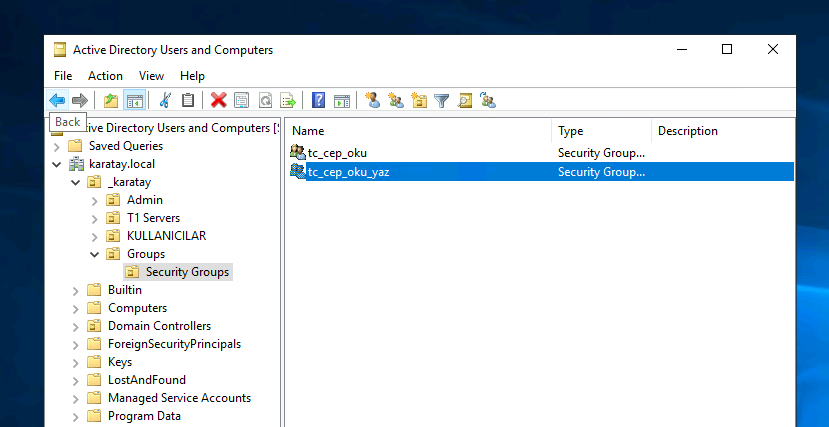The height and width of the screenshot is (427, 829).
Task: Select the Computers container
Action: coord(137,308)
